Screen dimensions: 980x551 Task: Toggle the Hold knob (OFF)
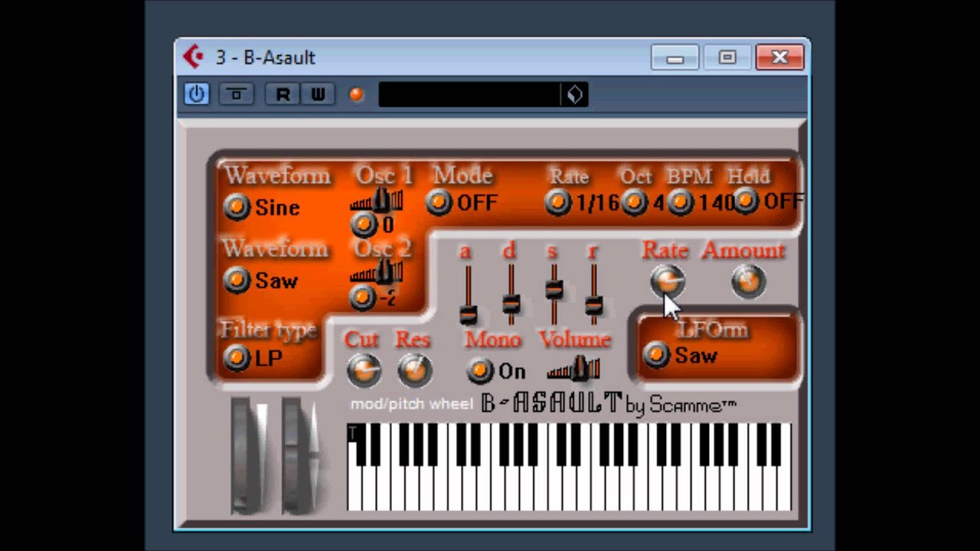[746, 201]
